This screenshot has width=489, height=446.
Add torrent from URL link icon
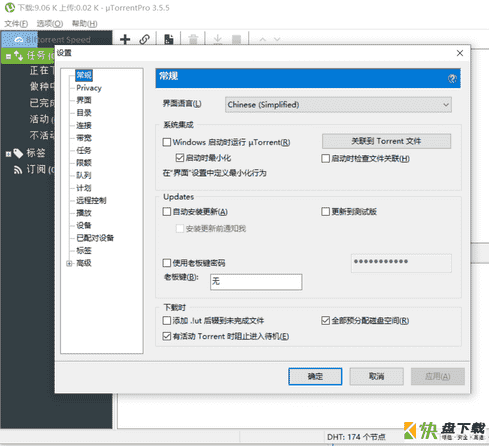[144, 39]
